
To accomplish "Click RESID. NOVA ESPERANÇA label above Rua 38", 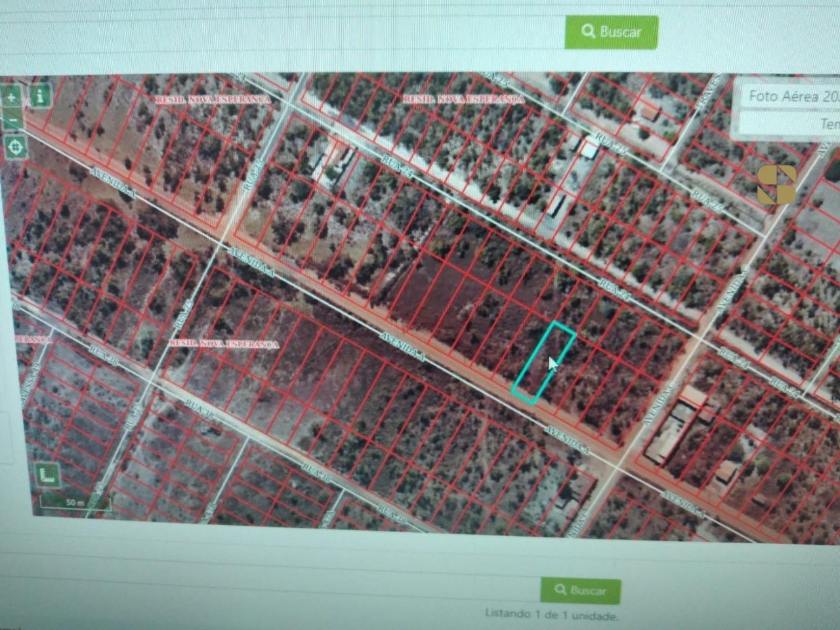I will [224, 344].
